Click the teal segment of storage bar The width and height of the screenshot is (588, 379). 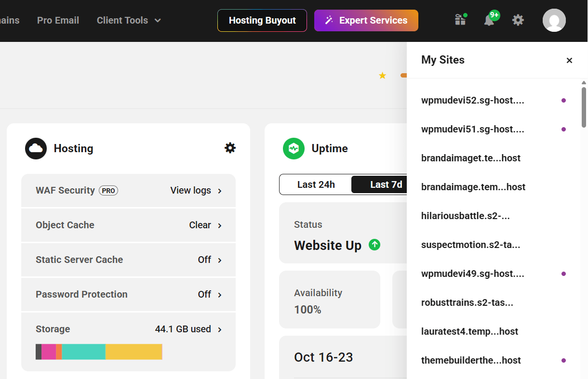83,352
